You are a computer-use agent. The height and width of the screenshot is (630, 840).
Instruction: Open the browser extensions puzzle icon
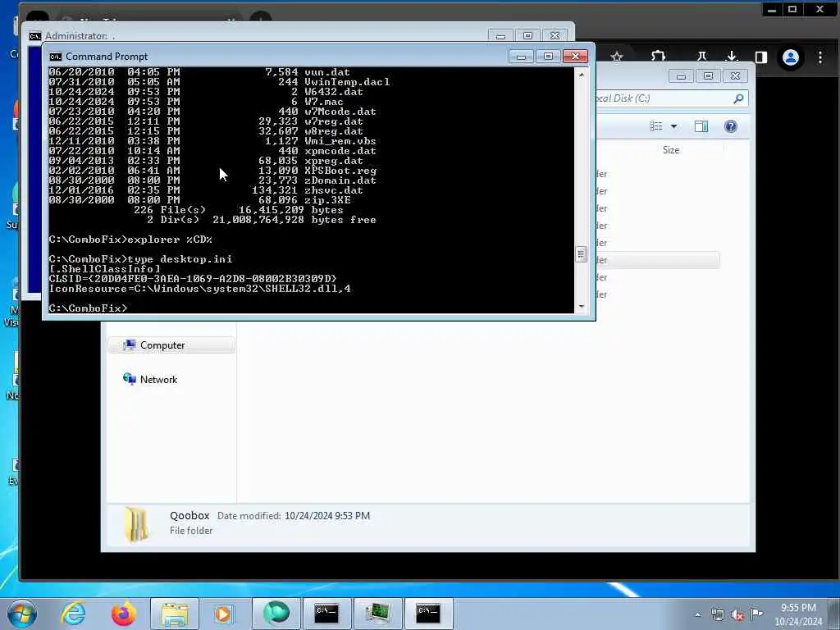pos(659,57)
